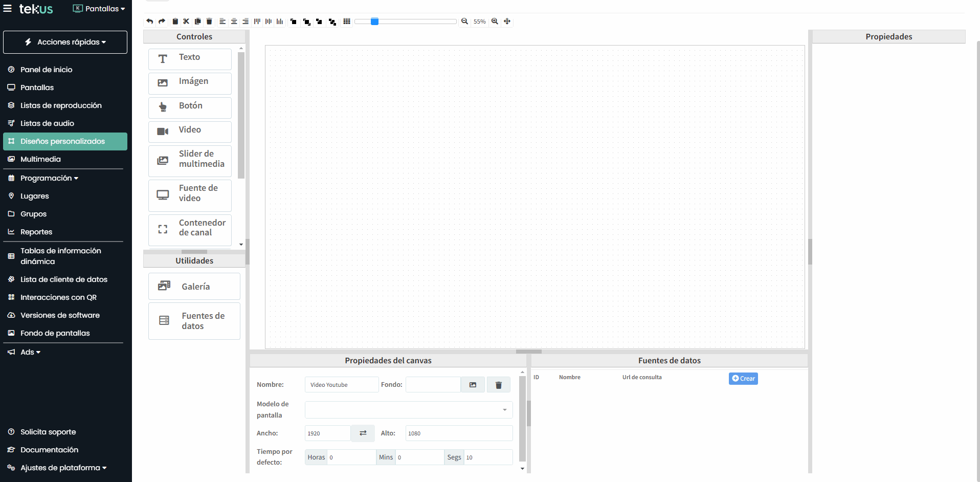
Task: Zoom out of the canvas
Action: point(465,21)
